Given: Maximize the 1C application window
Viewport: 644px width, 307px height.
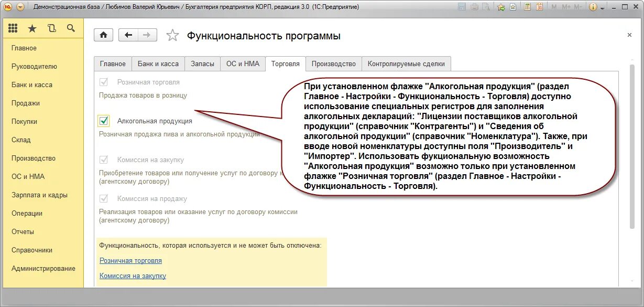Looking at the screenshot, I should coord(625,7).
